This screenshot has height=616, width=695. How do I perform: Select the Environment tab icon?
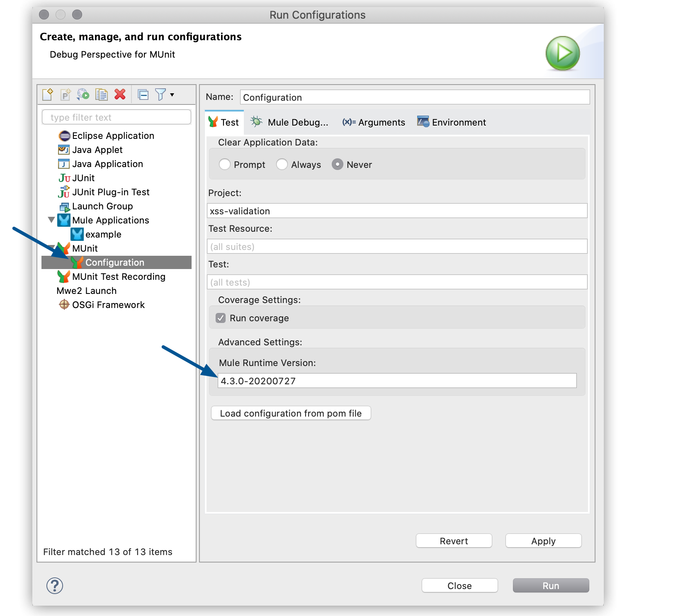pos(423,122)
